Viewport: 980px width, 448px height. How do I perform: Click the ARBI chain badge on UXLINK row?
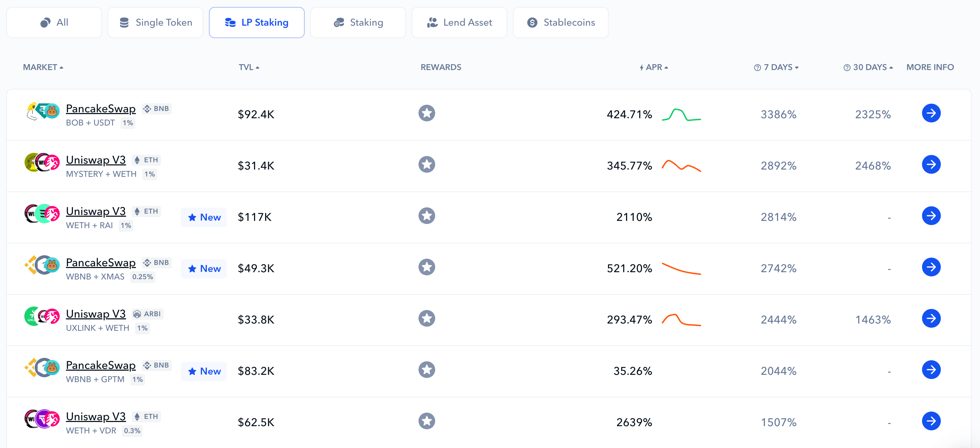(x=147, y=314)
